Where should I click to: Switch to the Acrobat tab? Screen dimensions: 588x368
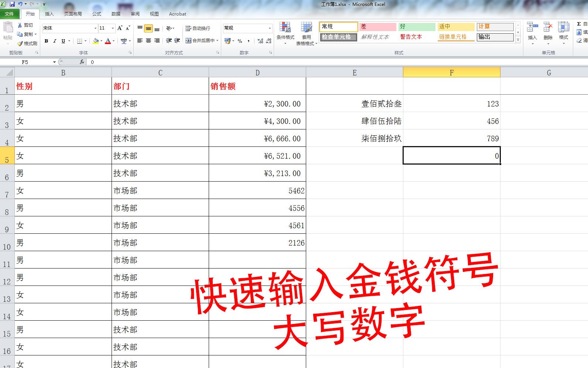(x=178, y=14)
